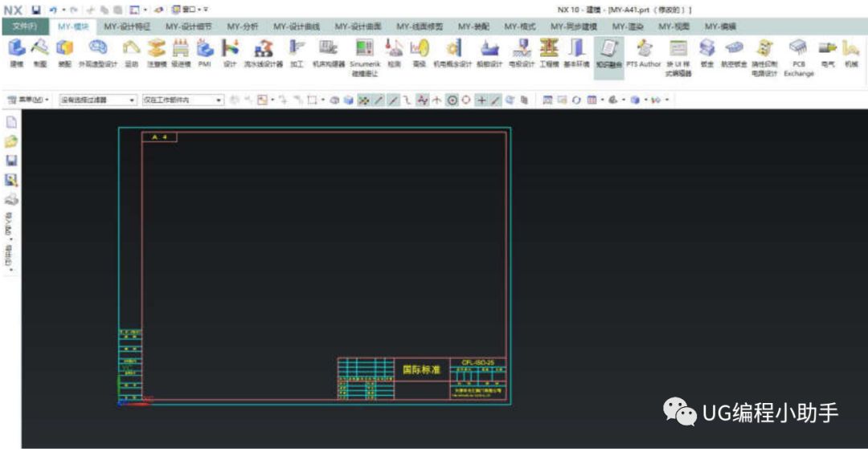Open the 电极设计 electrode design module
Screen dimensions: 868x452
(522, 53)
